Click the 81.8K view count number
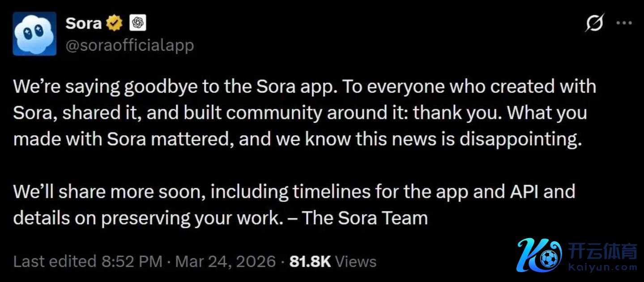 310,261
